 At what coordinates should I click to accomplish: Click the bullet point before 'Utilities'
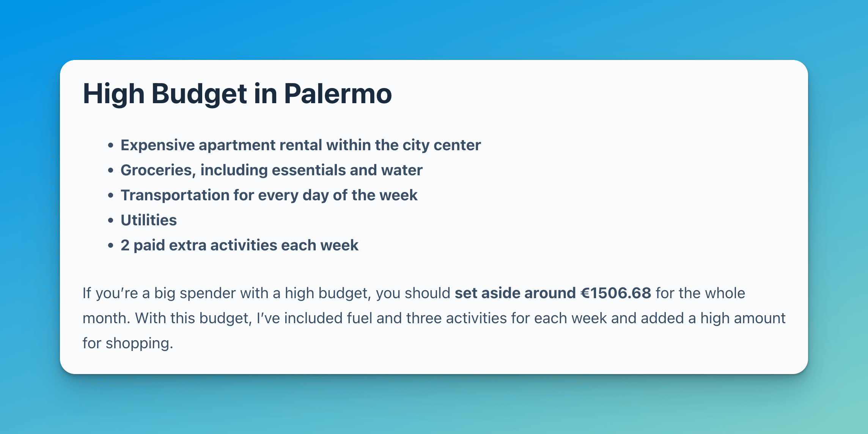110,220
